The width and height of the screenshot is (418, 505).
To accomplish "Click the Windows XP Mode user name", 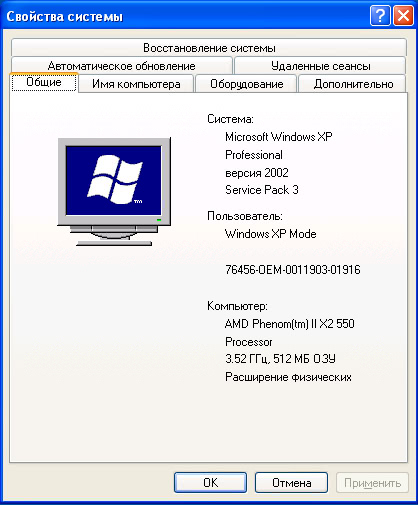I will (270, 234).
